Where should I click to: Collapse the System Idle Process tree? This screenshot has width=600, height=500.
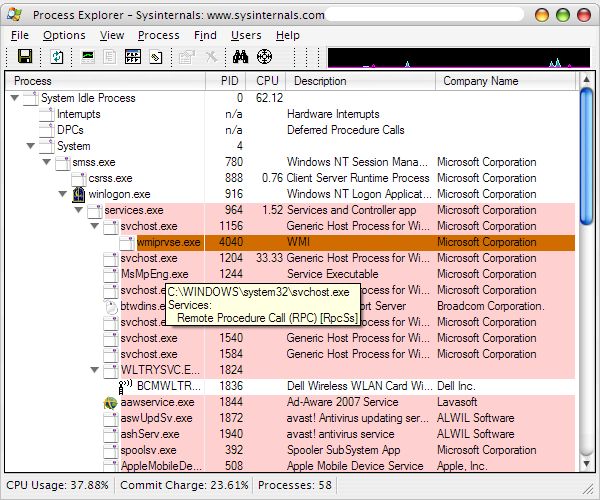[x=15, y=98]
